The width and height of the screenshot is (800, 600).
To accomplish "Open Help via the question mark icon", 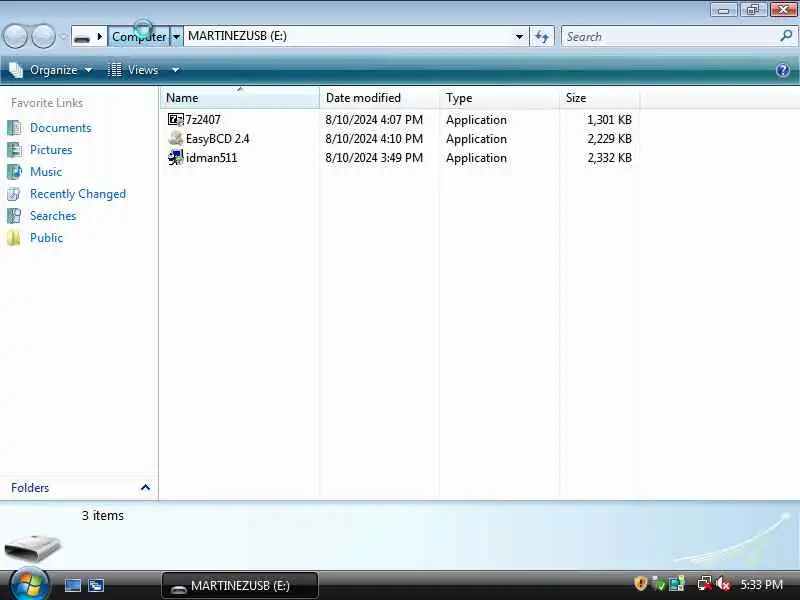I will pos(783,70).
